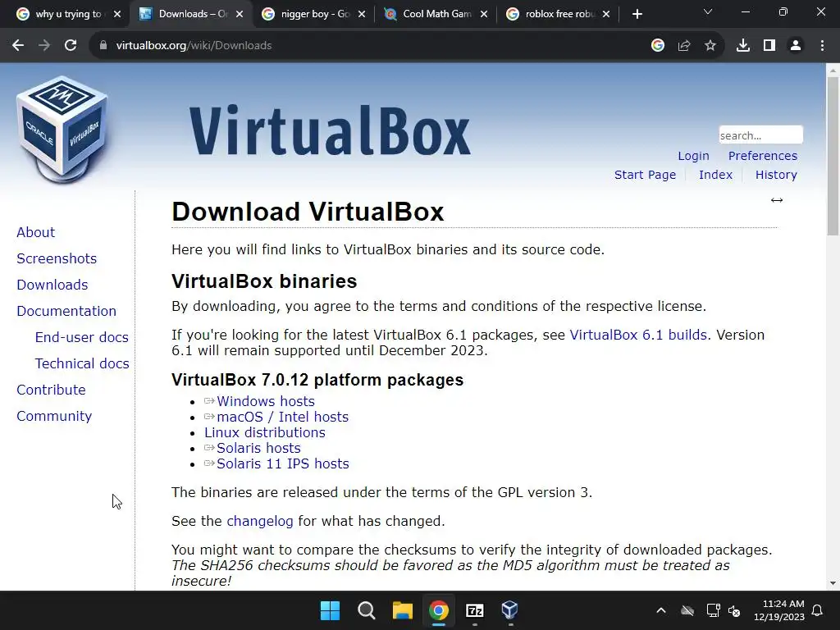The width and height of the screenshot is (840, 630).
Task: Open the changelog link
Action: (x=260, y=521)
